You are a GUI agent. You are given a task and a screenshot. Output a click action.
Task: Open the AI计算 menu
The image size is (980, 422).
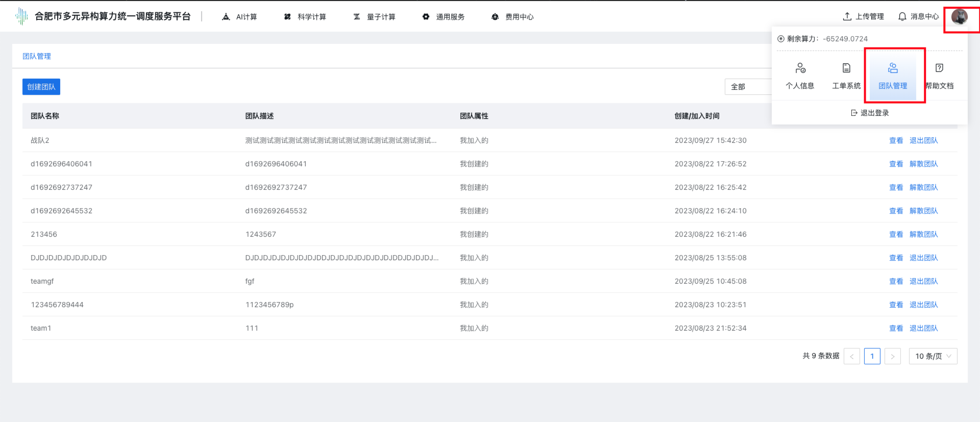click(239, 17)
